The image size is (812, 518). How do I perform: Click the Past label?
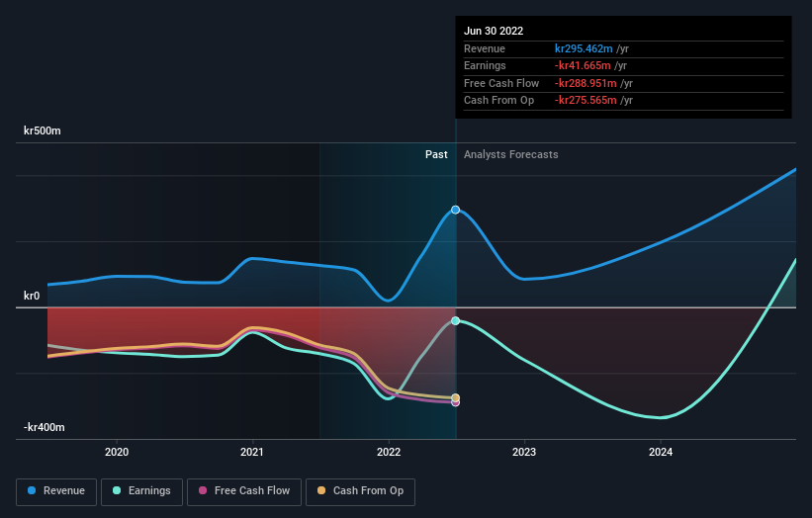pyautogui.click(x=436, y=154)
